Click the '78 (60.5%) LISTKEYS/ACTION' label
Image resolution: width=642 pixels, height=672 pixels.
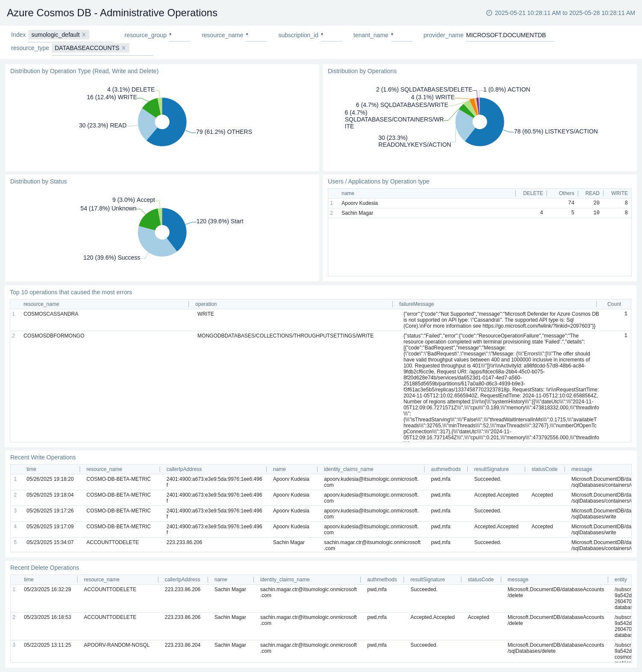point(556,131)
